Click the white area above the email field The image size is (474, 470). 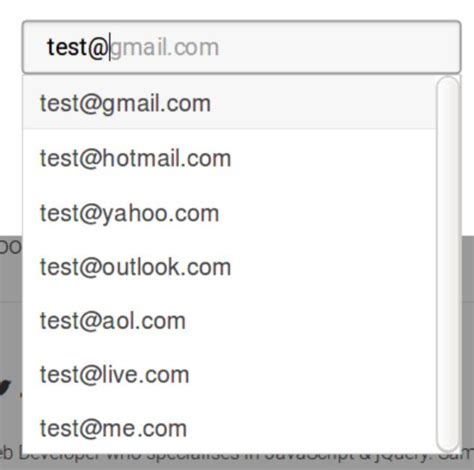(237, 9)
